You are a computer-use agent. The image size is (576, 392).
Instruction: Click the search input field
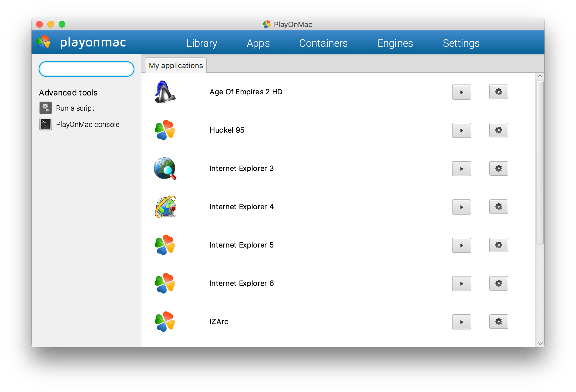[x=87, y=69]
